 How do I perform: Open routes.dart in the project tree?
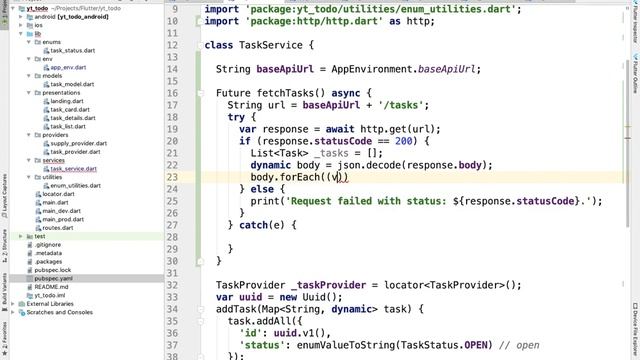pyautogui.click(x=58, y=228)
